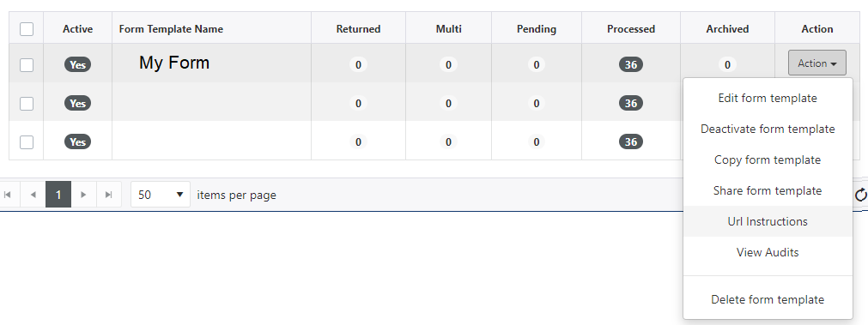Viewport: 868px width, 325px height.
Task: Open the Action dropdown button
Action: click(x=816, y=63)
